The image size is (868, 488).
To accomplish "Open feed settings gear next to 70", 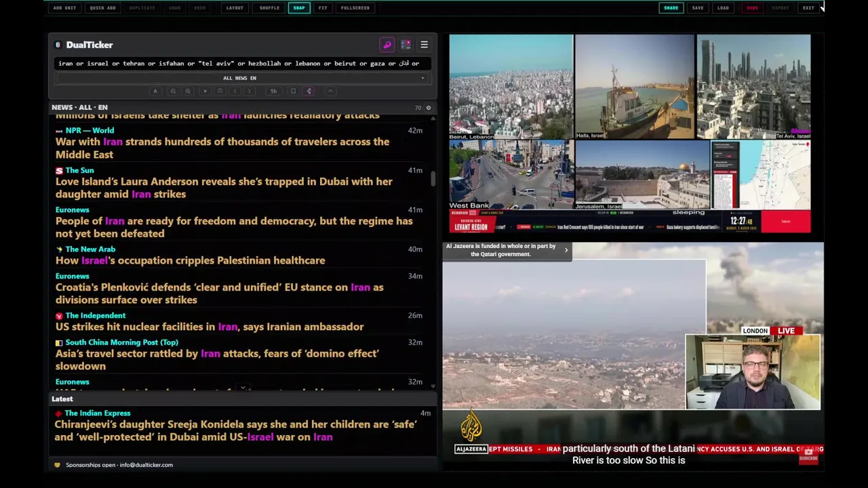I will [428, 108].
